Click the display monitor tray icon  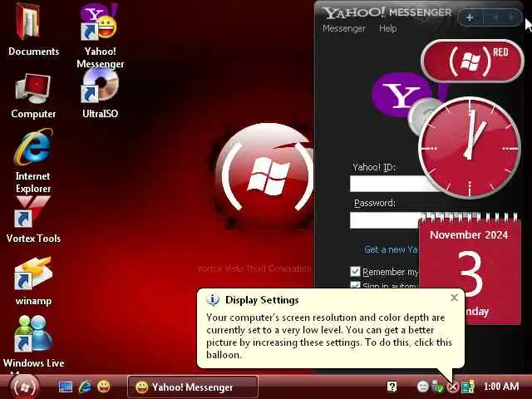tap(467, 387)
